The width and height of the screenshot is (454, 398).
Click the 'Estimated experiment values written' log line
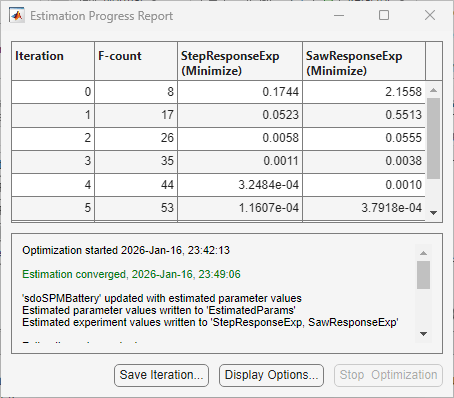[x=210, y=322]
